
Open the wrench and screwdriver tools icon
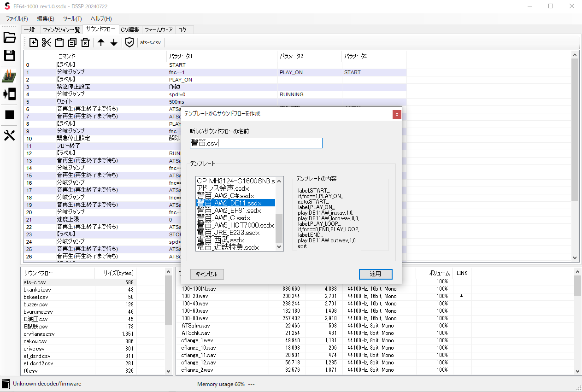click(10, 135)
